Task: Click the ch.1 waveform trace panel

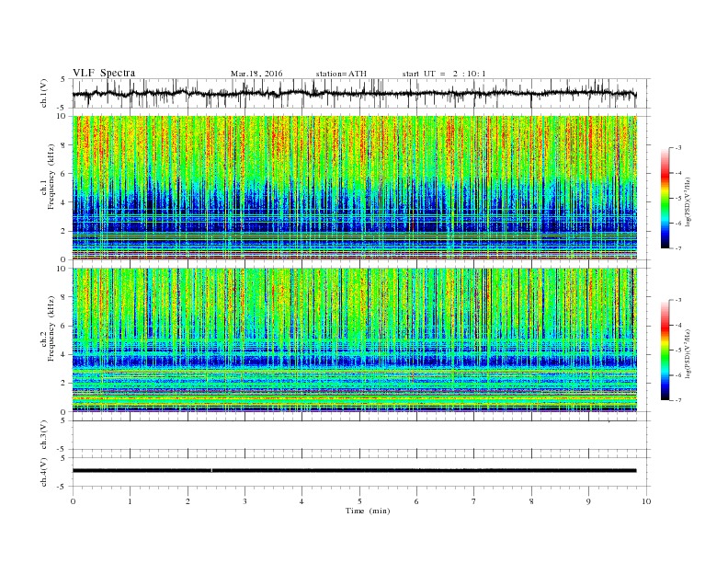Action: [x=361, y=93]
